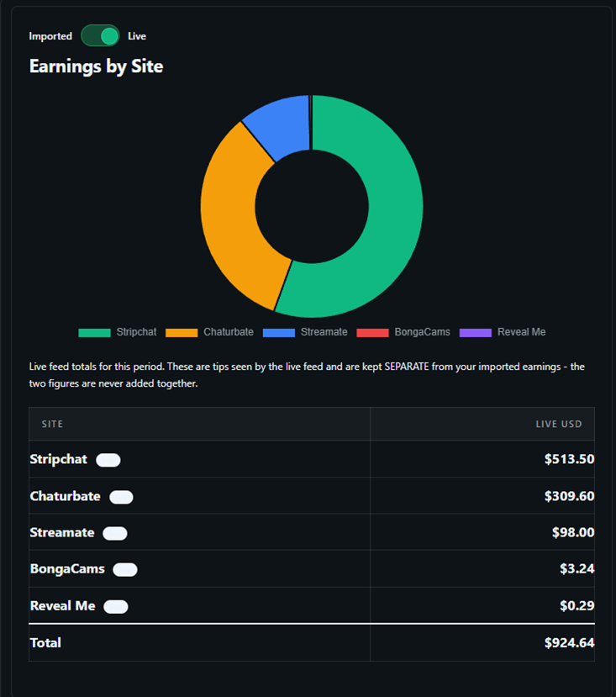The height and width of the screenshot is (697, 616).
Task: Click the BongaCams row name
Action: tap(67, 569)
